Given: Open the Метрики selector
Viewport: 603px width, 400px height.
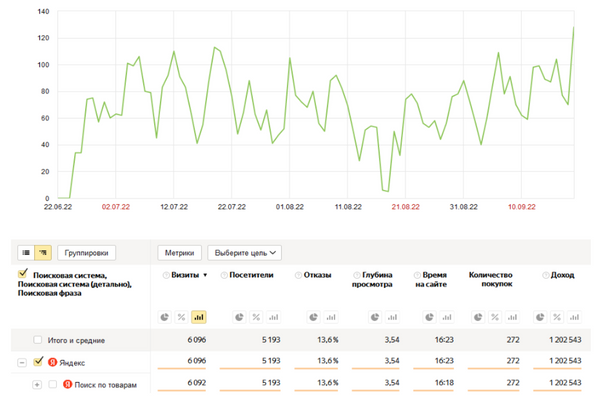Looking at the screenshot, I should pyautogui.click(x=179, y=253).
